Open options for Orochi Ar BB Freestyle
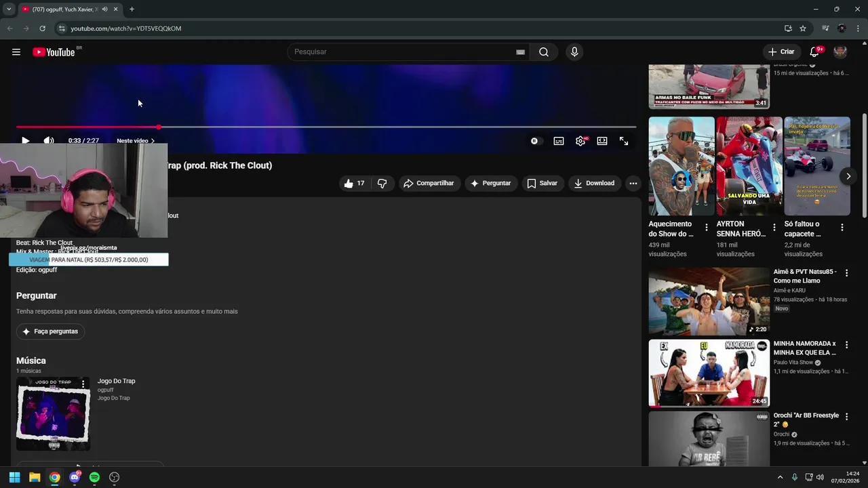Screen dimensions: 868x488 (846, 416)
